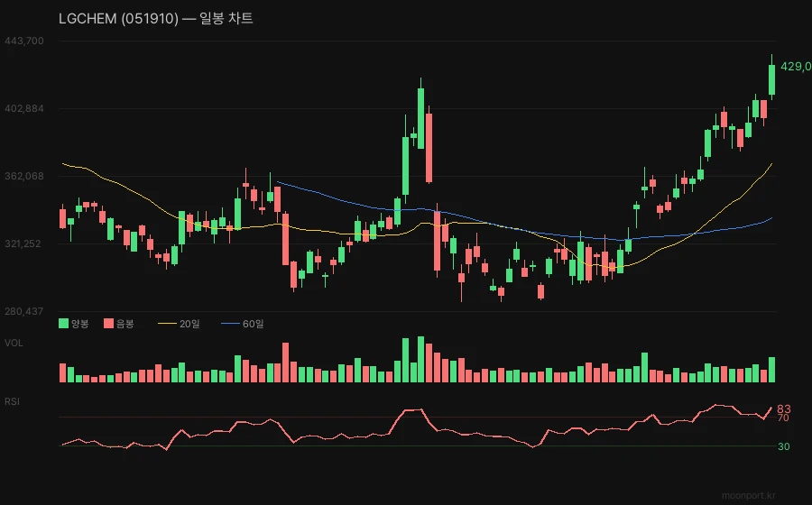Click the 280,437 price axis label

click(x=24, y=311)
